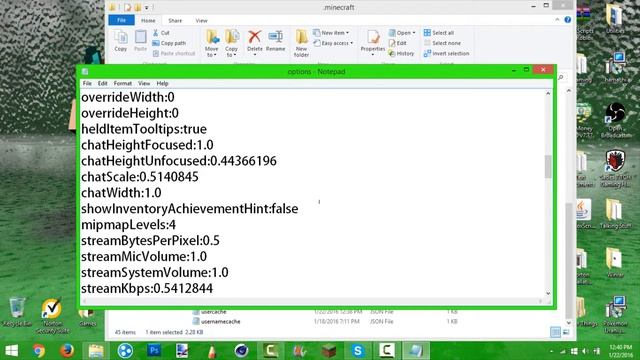The width and height of the screenshot is (640, 360).
Task: Click the red Delete icon
Action: (x=255, y=37)
